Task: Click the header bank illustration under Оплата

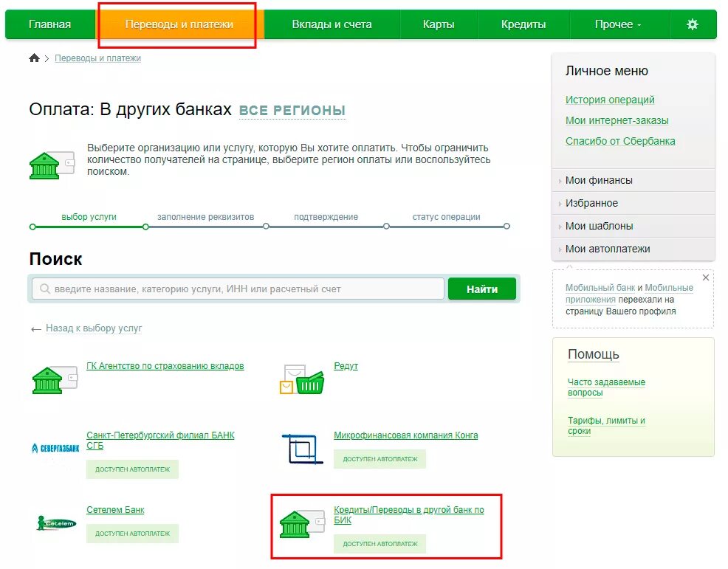Action: click(52, 165)
